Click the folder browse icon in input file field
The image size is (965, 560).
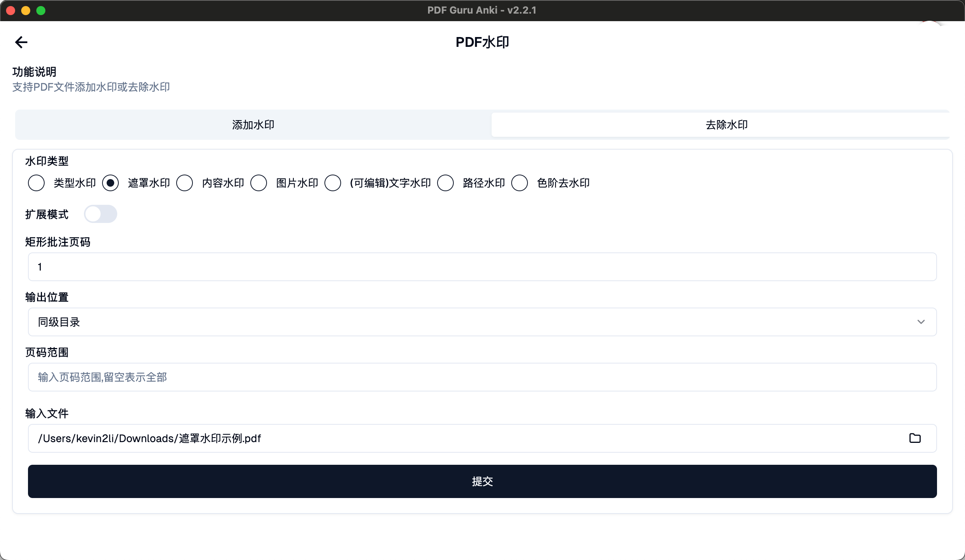914,438
